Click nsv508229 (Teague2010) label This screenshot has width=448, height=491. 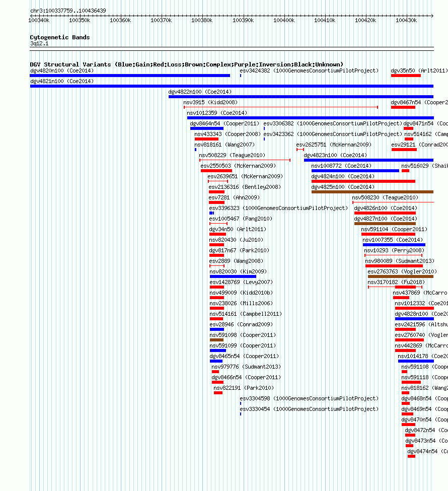click(232, 155)
